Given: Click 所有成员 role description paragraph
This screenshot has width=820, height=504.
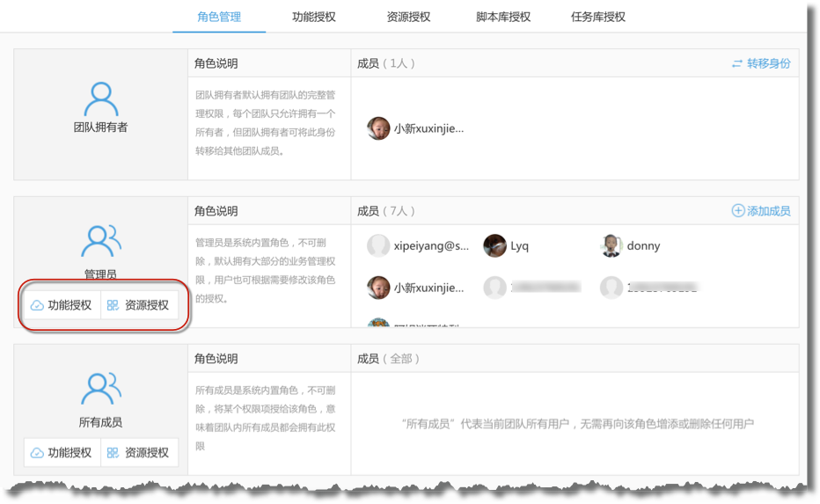Looking at the screenshot, I should point(266,418).
